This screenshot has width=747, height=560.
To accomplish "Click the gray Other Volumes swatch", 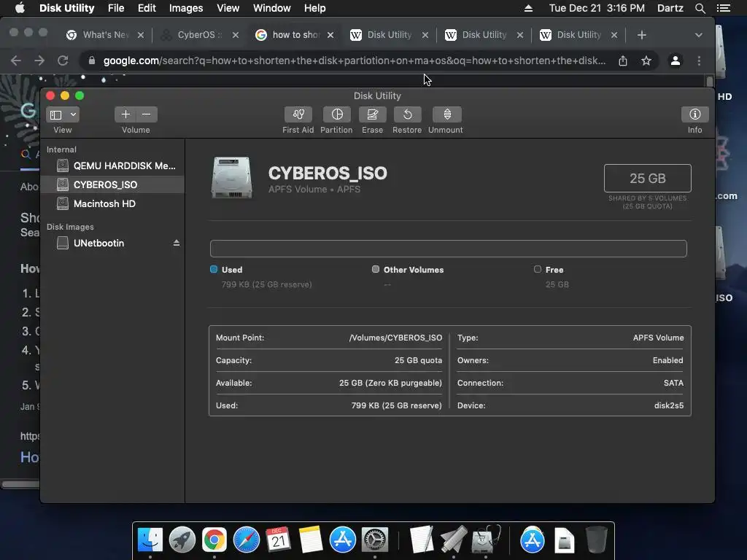I will click(x=376, y=269).
